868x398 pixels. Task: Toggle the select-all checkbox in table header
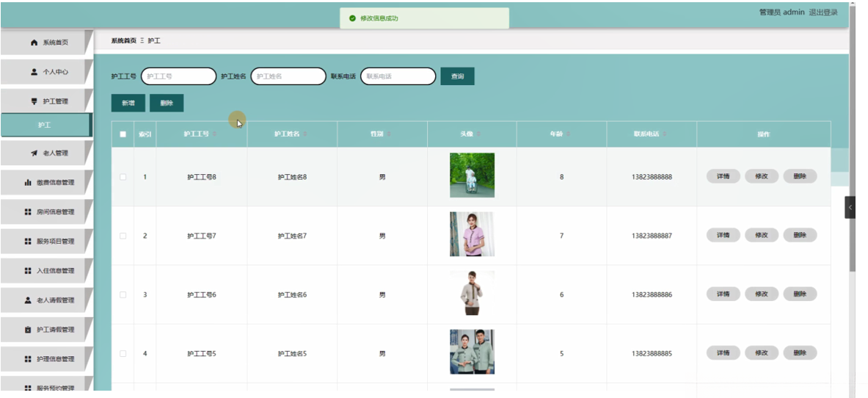tap(123, 134)
